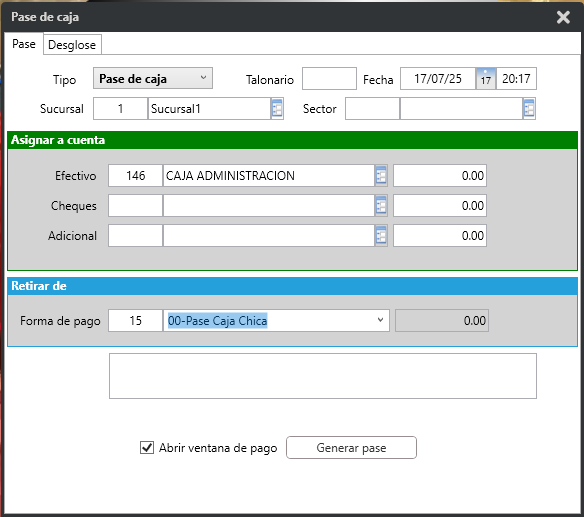Toggle Abrir ventana de pago checkbox
584x517 pixels.
point(147,447)
